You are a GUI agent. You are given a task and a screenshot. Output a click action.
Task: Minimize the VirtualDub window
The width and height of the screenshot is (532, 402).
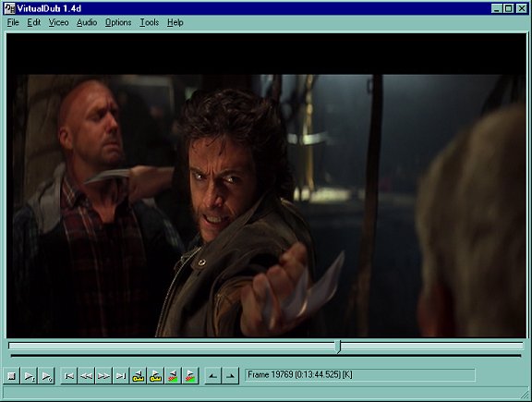pyautogui.click(x=497, y=8)
